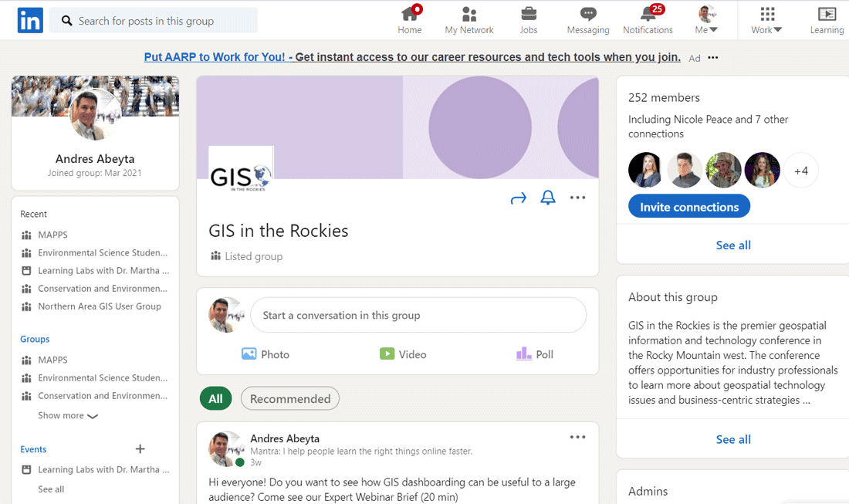Open the Me dropdown menu

tap(706, 20)
